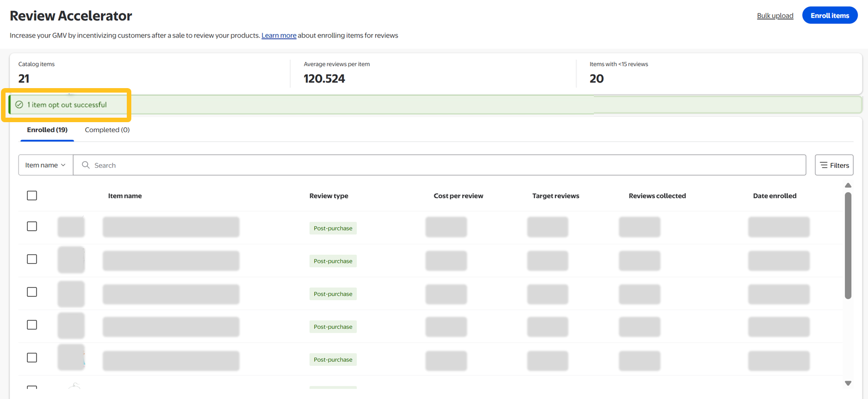Select the Enrolled (19) tab
The width and height of the screenshot is (868, 399).
pyautogui.click(x=47, y=130)
